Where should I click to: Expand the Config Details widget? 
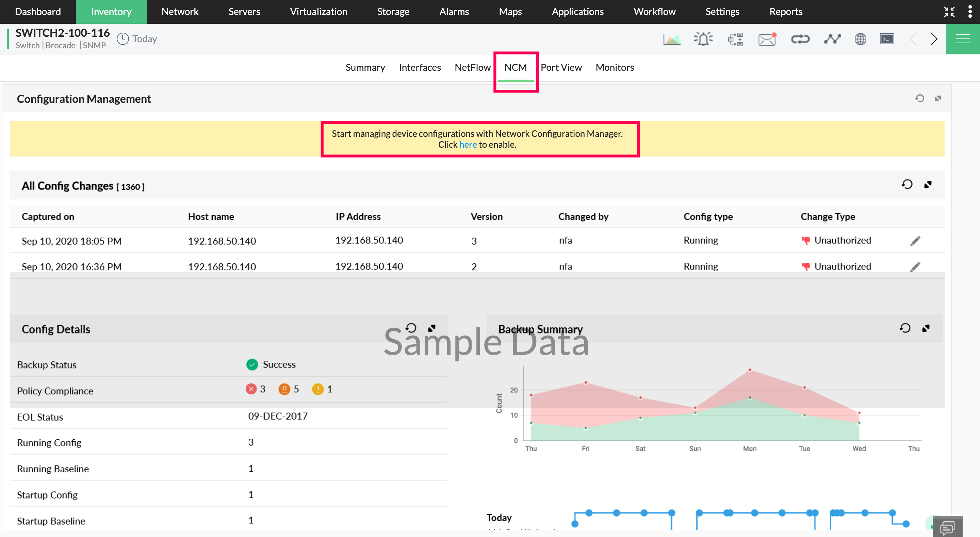[x=431, y=328]
